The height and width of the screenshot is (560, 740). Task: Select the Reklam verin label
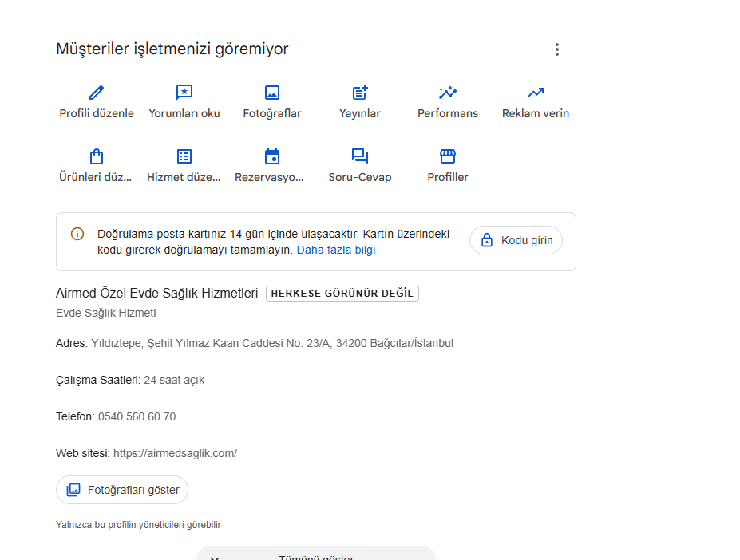click(536, 113)
